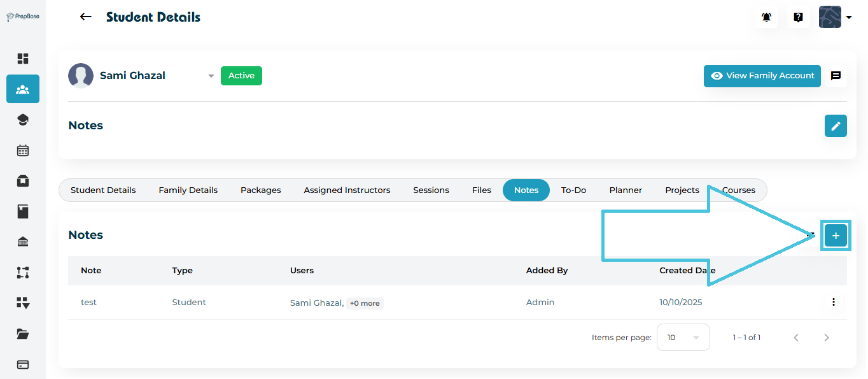Open the calendar icon in sidebar
The width and height of the screenshot is (868, 379).
coord(23,150)
